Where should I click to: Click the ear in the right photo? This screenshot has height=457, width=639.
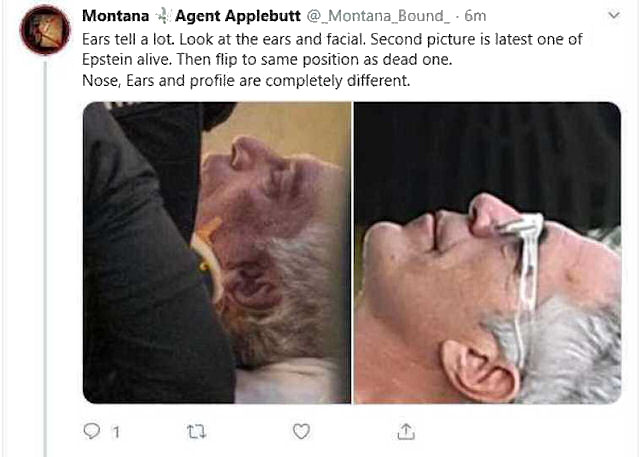coord(480,369)
